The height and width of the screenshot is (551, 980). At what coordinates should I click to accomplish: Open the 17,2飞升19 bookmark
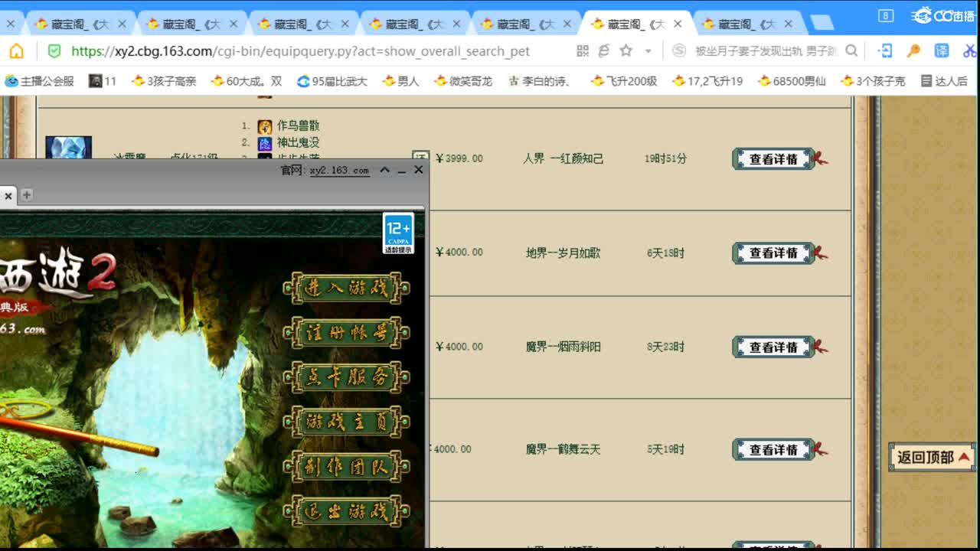point(707,80)
